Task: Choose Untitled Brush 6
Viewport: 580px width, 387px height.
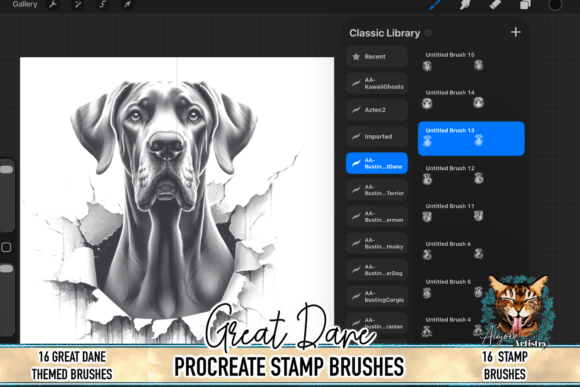Action: coord(471,251)
